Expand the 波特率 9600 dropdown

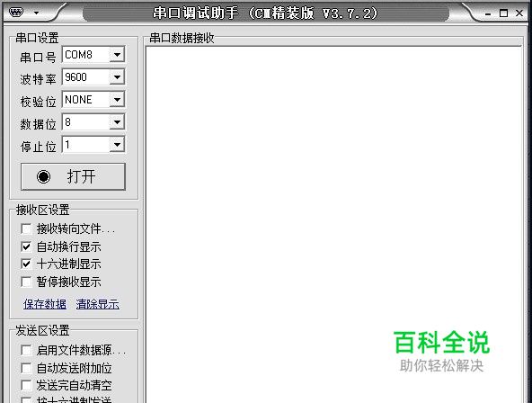[x=117, y=77]
